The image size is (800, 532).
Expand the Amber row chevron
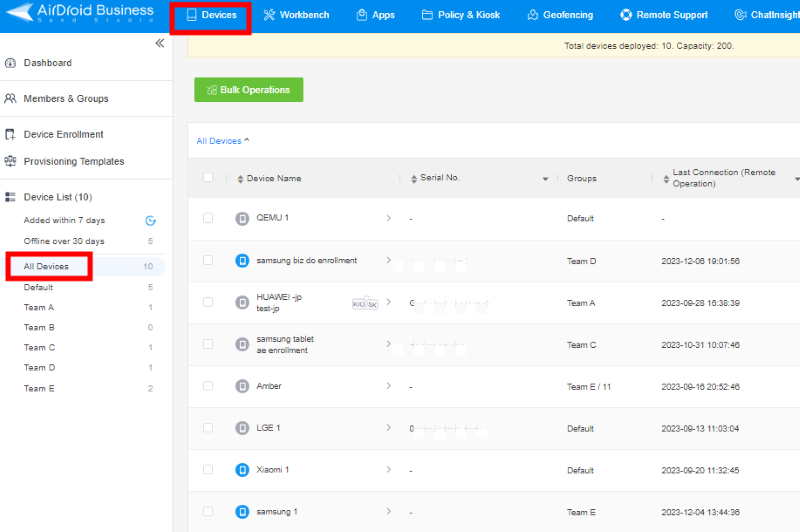tap(388, 386)
